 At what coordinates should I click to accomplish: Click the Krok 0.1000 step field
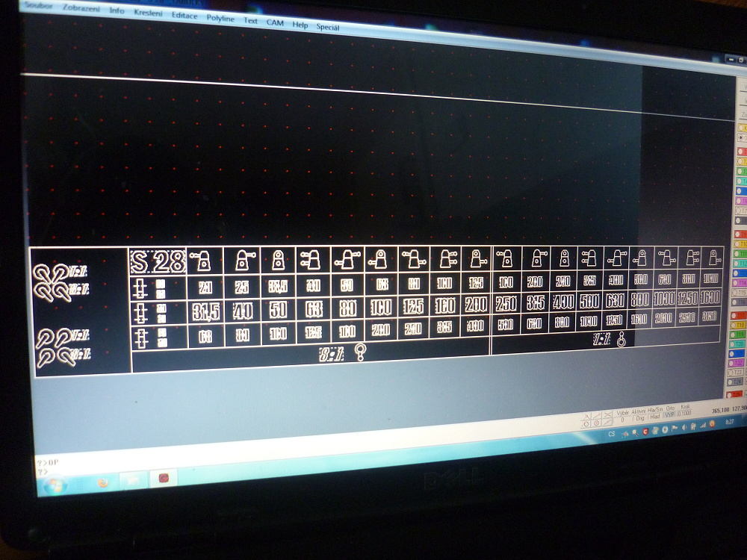(x=684, y=413)
